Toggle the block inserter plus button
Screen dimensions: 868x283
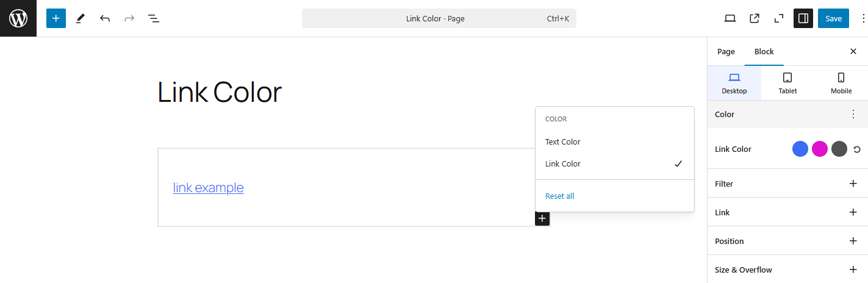click(x=56, y=18)
